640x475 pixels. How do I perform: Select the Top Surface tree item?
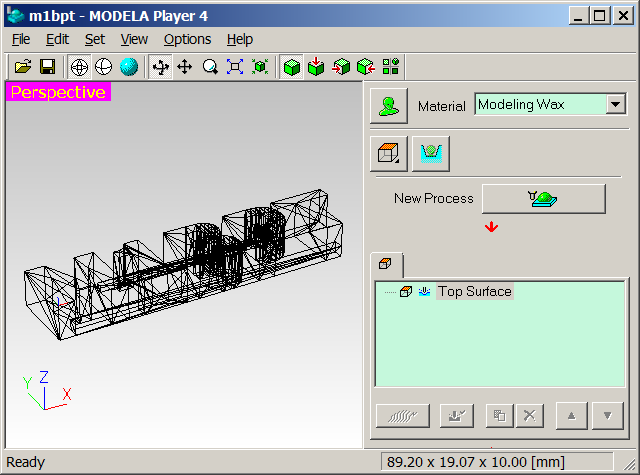[x=475, y=291]
